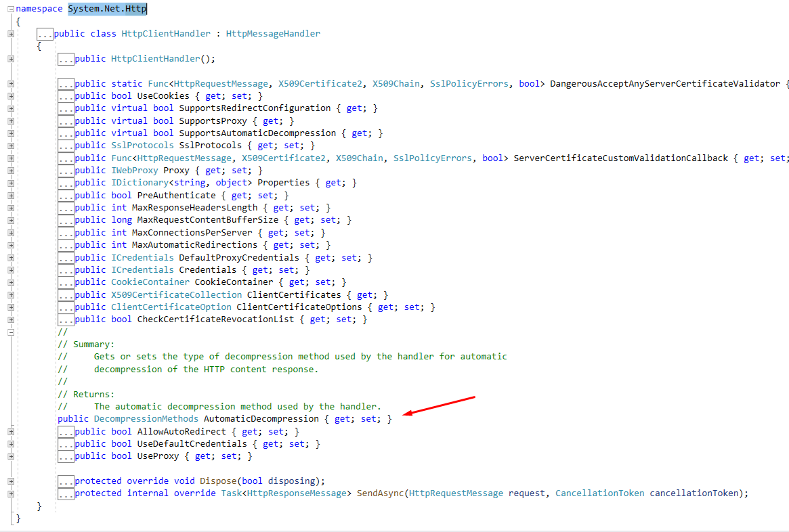Expand margin plus on SendAsync method line
The height and width of the screenshot is (532, 789).
pos(11,494)
